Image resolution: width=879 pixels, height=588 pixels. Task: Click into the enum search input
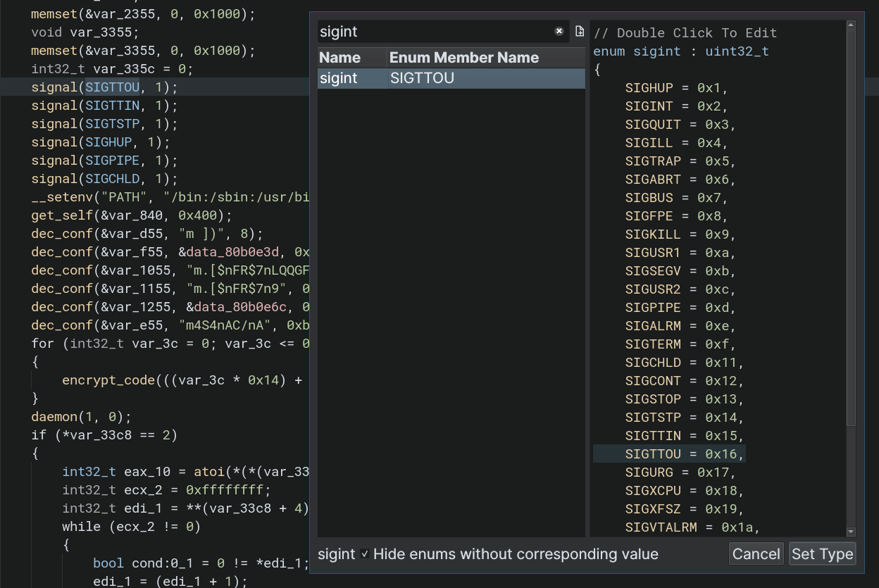coord(433,32)
